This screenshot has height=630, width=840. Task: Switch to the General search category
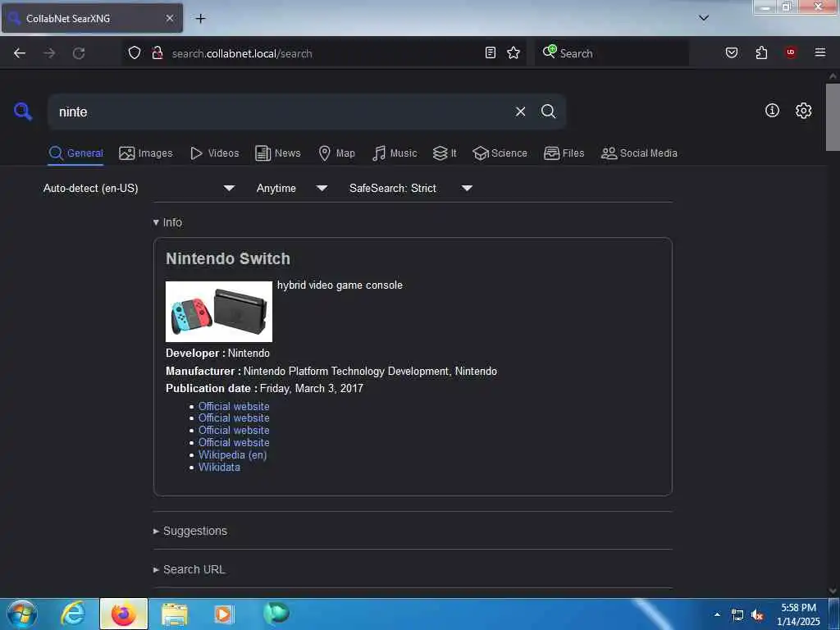(x=75, y=153)
